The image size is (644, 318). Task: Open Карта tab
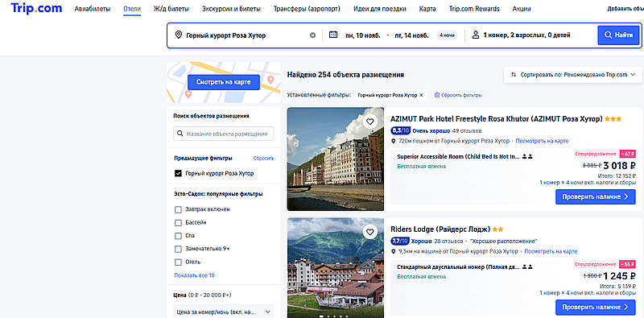(x=427, y=9)
